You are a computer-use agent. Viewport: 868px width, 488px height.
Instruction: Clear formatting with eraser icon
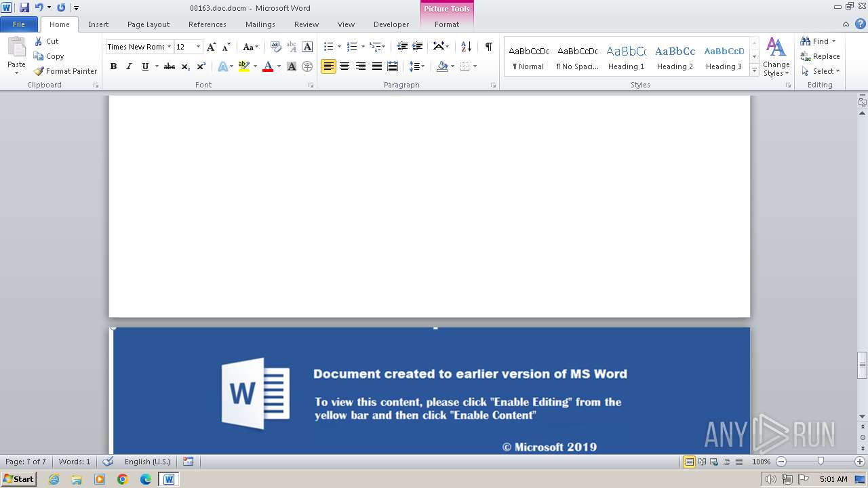click(276, 47)
